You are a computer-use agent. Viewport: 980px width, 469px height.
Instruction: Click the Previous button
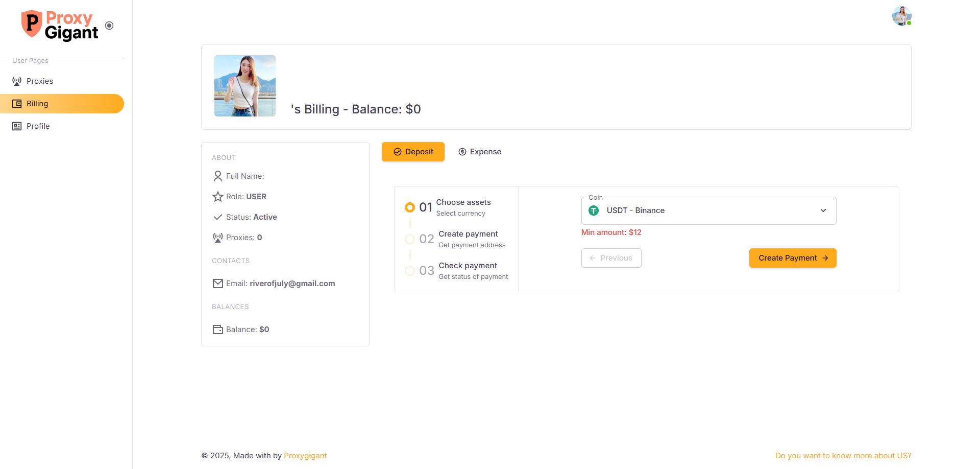(x=611, y=258)
